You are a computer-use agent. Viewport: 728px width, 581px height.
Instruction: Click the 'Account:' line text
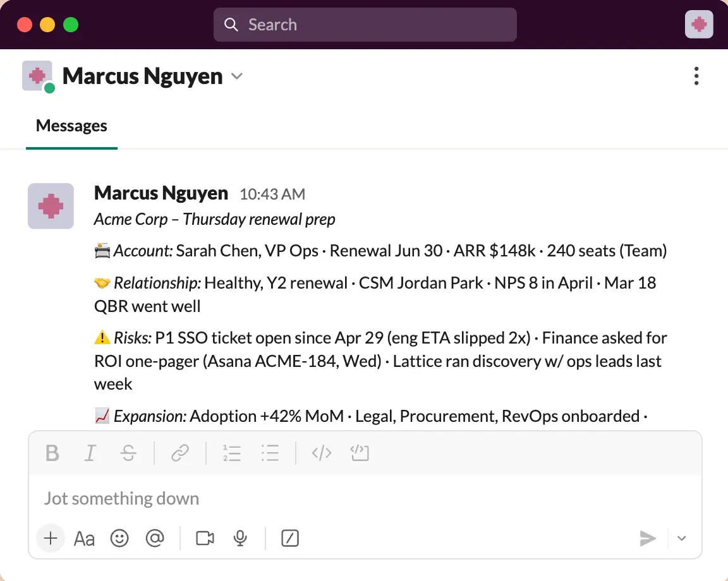[x=380, y=251]
